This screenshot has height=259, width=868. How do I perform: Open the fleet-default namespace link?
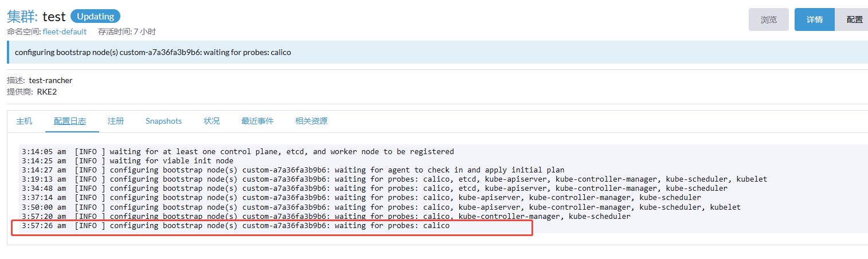[65, 32]
